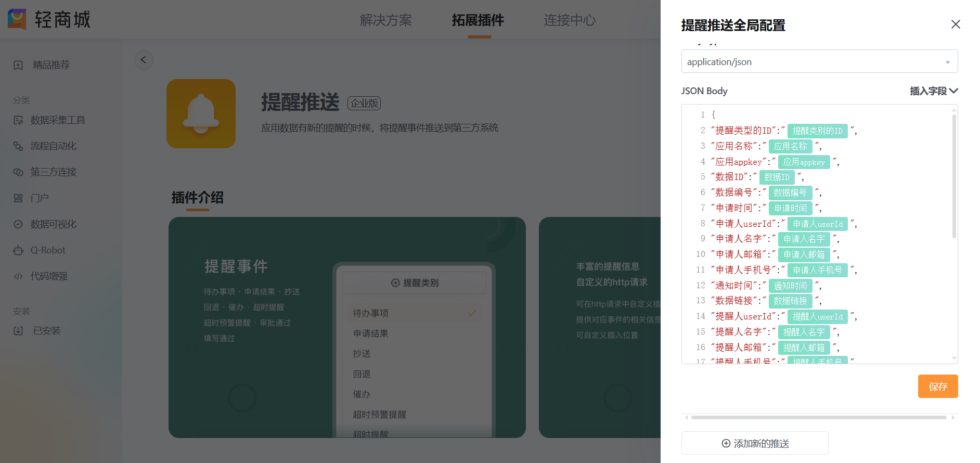Click the 代码增强 code icon in sidebar
The height and width of the screenshot is (463, 980).
tap(18, 276)
